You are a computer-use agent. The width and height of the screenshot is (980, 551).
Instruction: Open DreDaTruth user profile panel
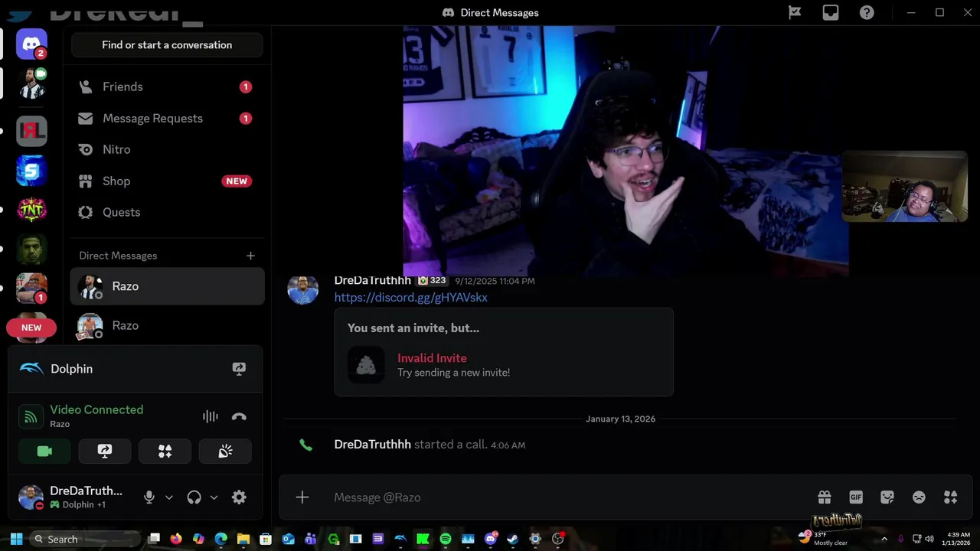pyautogui.click(x=71, y=497)
